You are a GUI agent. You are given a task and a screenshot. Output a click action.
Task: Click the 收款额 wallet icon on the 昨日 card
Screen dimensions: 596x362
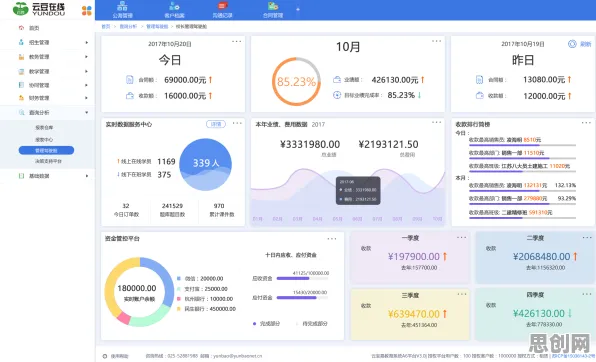pos(480,95)
